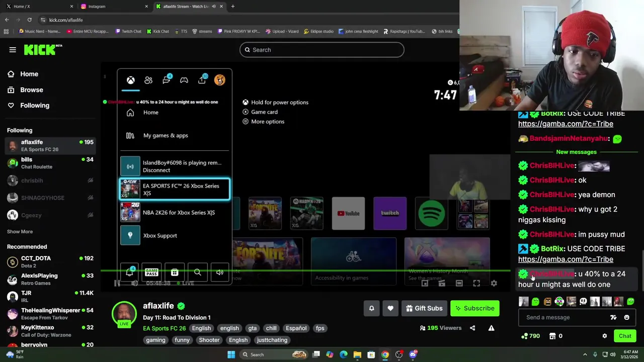
Task: Open recommended channel TheHealingWhisperer
Action: (50, 314)
